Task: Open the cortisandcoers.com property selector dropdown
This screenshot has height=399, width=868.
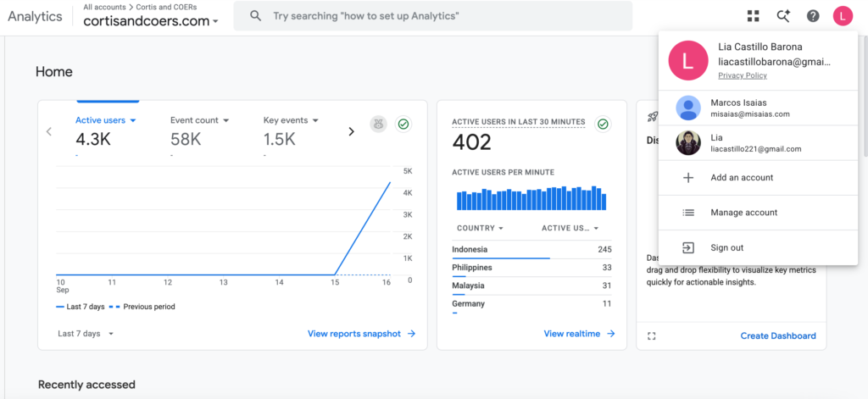Action: click(x=151, y=21)
